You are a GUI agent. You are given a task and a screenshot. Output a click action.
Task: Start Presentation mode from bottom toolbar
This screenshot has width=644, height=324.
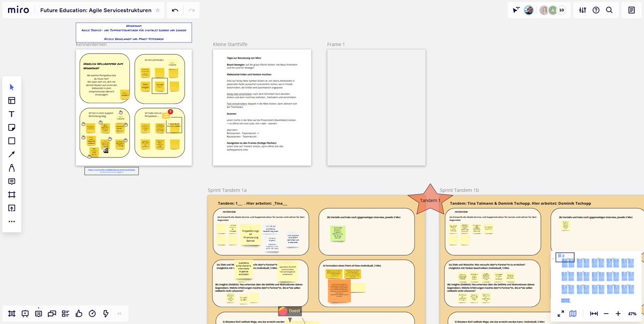coord(25,313)
